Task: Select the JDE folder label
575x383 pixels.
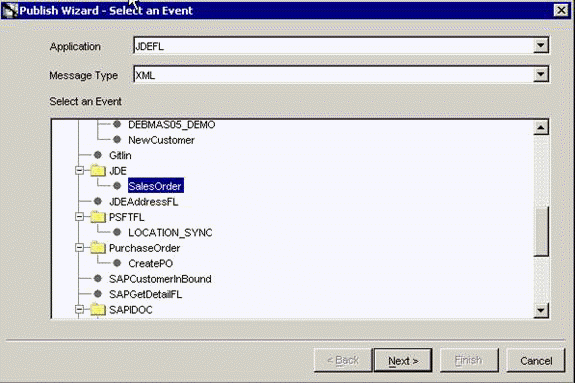Action: tap(118, 171)
